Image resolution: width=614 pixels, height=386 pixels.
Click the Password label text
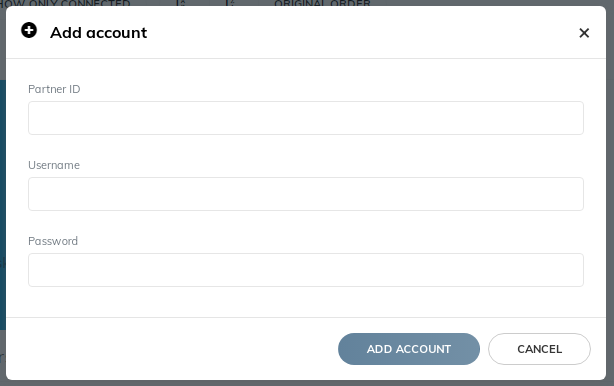click(53, 241)
